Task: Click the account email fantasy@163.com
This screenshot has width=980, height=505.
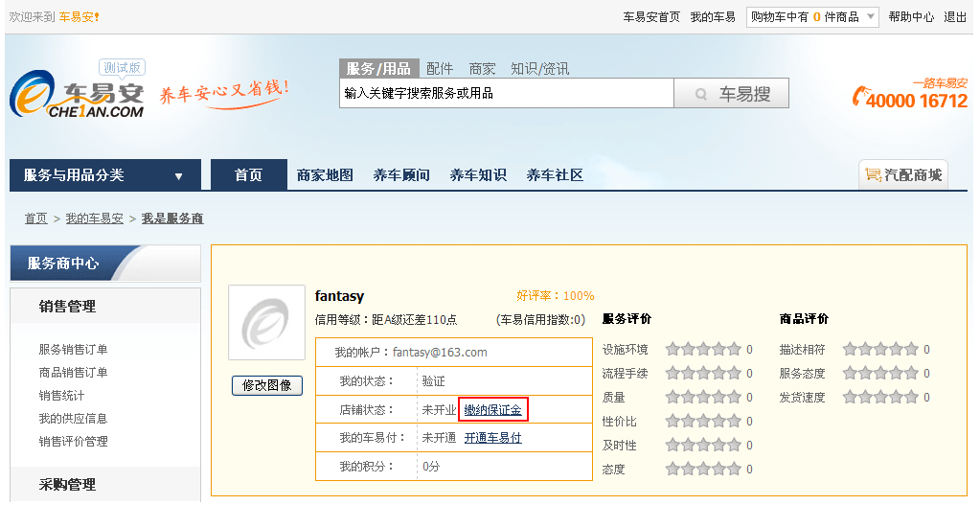Action: (440, 353)
